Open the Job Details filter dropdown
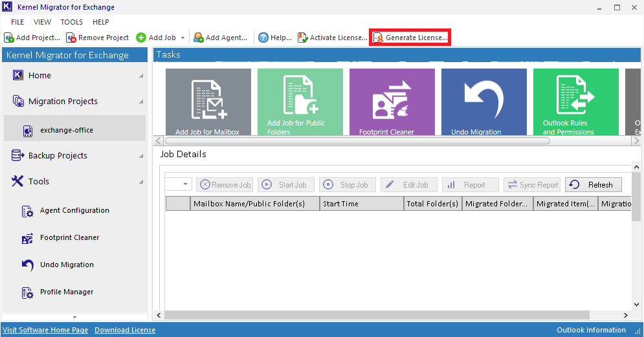The width and height of the screenshot is (644, 337). [x=185, y=184]
